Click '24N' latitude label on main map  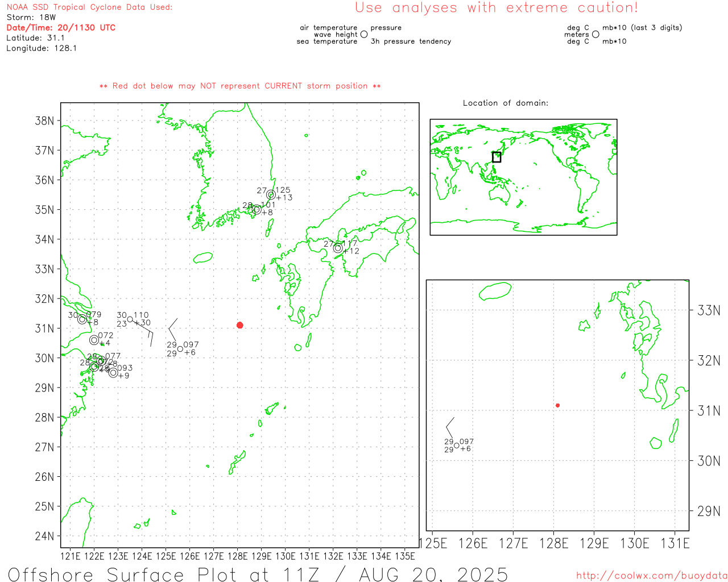44,536
